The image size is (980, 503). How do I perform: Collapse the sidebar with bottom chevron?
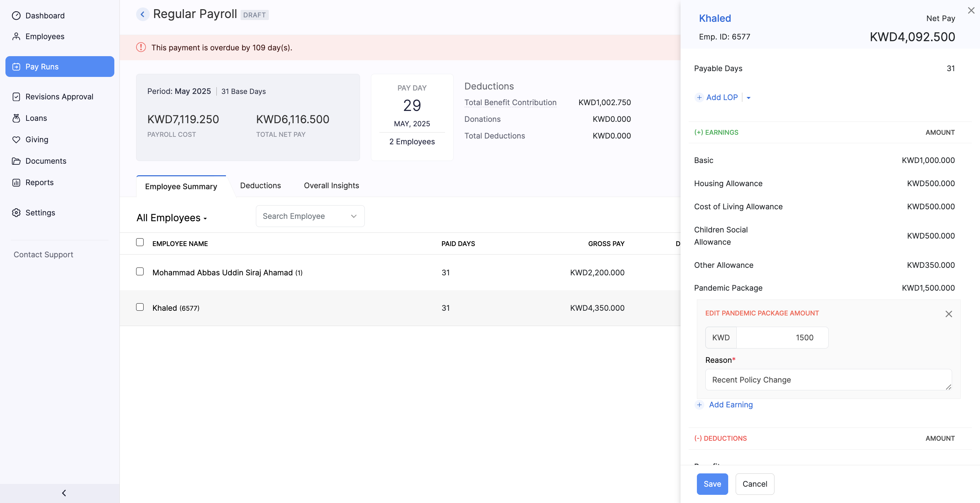[64, 493]
